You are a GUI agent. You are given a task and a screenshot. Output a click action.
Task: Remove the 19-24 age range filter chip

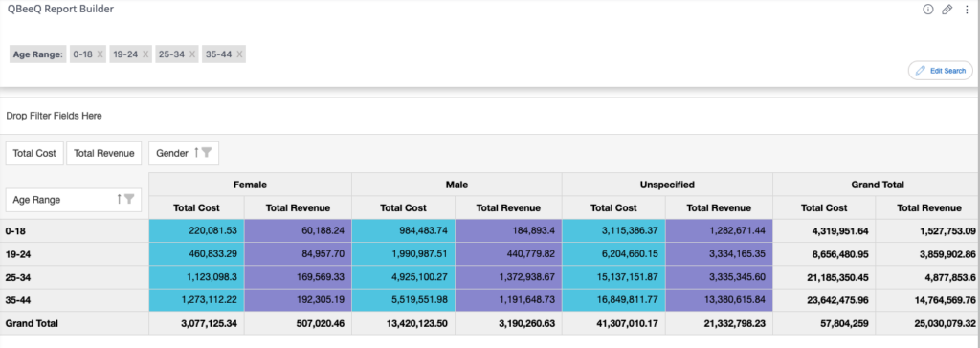click(145, 54)
